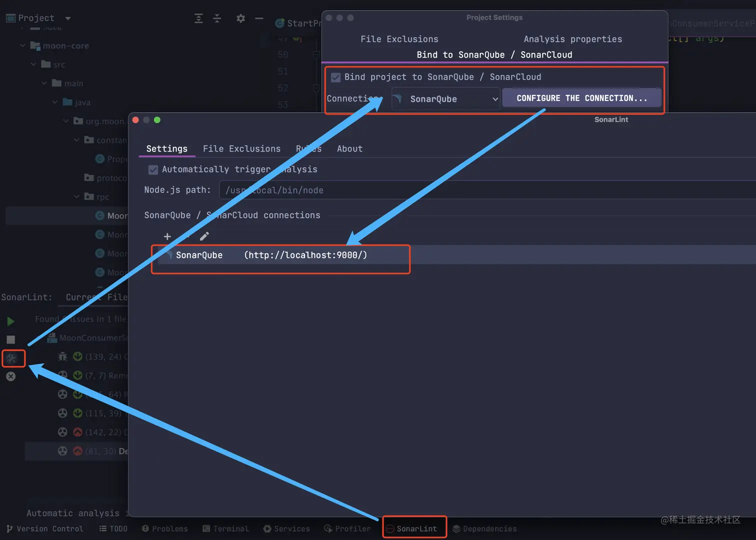Switch to the Settings tab in SonarLint
The width and height of the screenshot is (756, 540).
(167, 148)
